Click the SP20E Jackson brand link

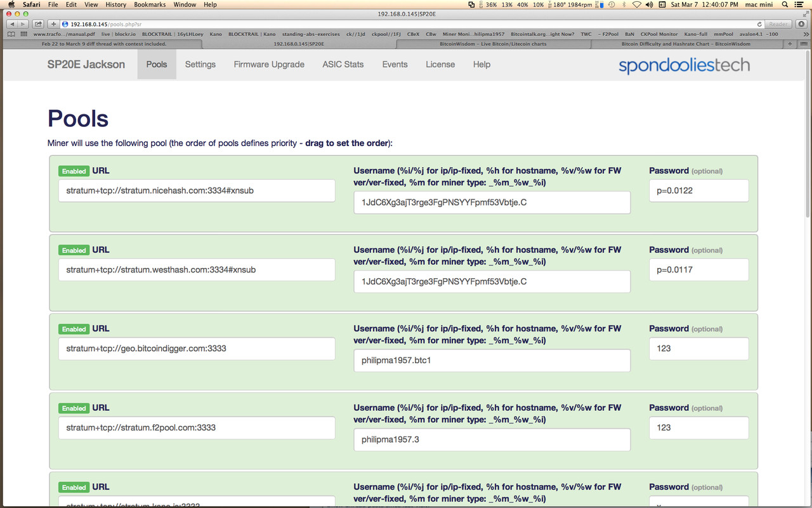pos(86,64)
